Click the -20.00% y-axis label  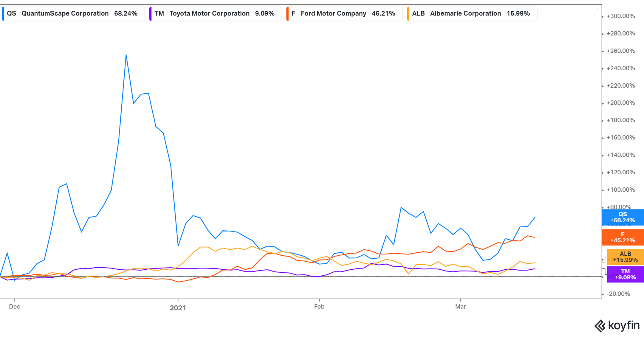(619, 294)
